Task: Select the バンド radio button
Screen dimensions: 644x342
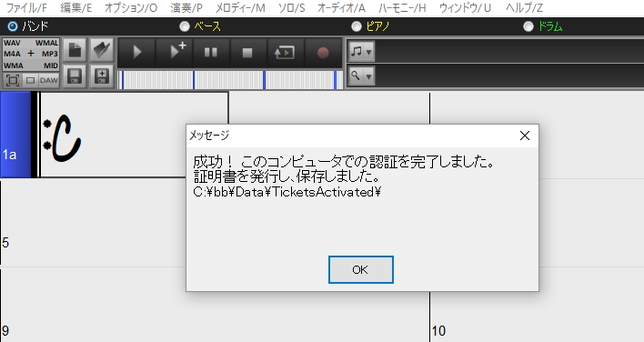Action: point(13,26)
